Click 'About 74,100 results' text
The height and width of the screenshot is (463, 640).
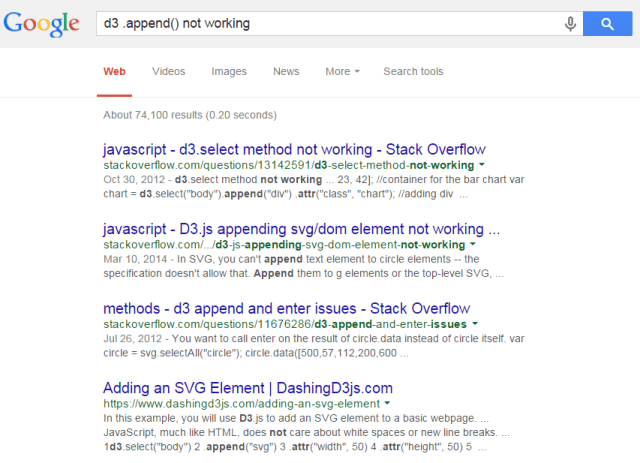tap(190, 115)
